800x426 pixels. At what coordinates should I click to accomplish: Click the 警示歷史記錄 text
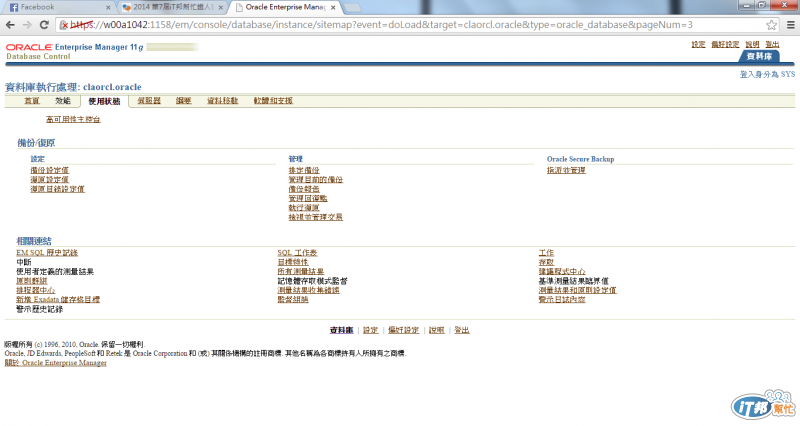coord(40,309)
